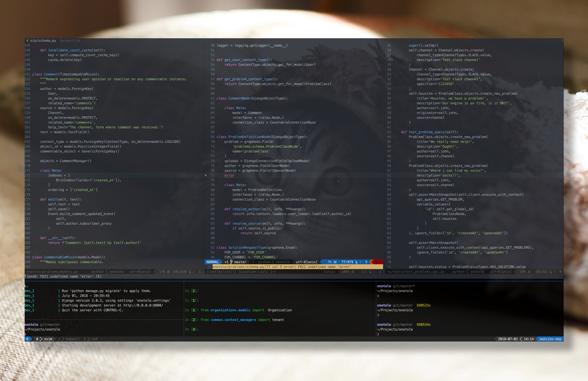The width and height of the screenshot is (588, 381).
Task: Click the 'objects = CommentManager()' line
Action: coord(66,161)
